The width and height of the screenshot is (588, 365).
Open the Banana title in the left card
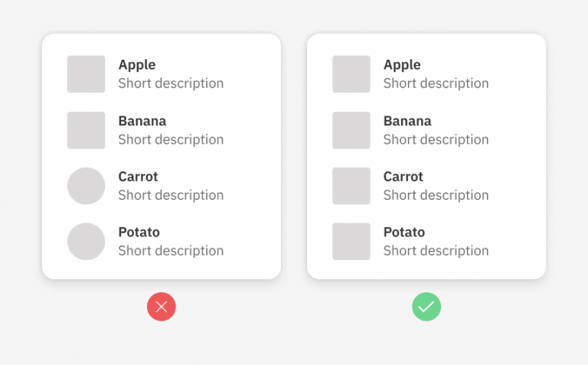(x=142, y=121)
